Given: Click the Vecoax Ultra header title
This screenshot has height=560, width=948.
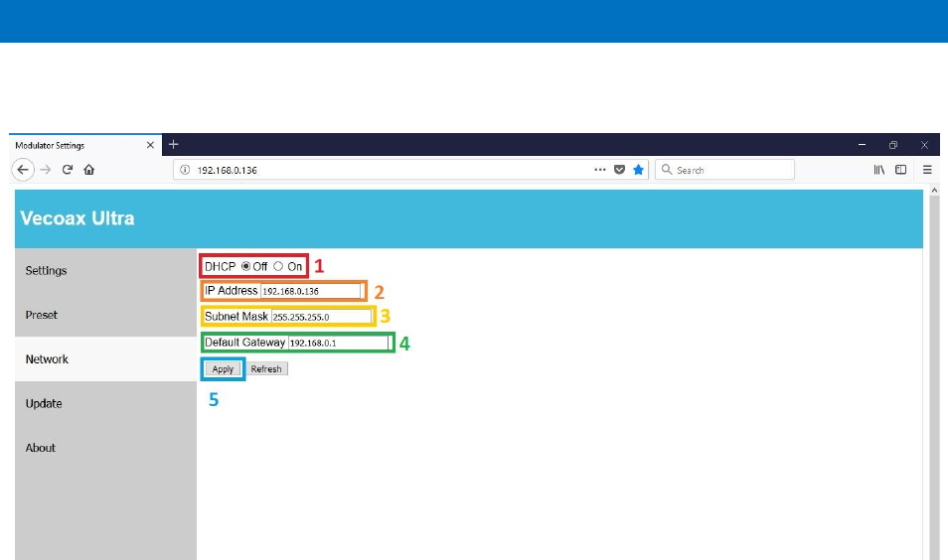Looking at the screenshot, I should [x=78, y=218].
